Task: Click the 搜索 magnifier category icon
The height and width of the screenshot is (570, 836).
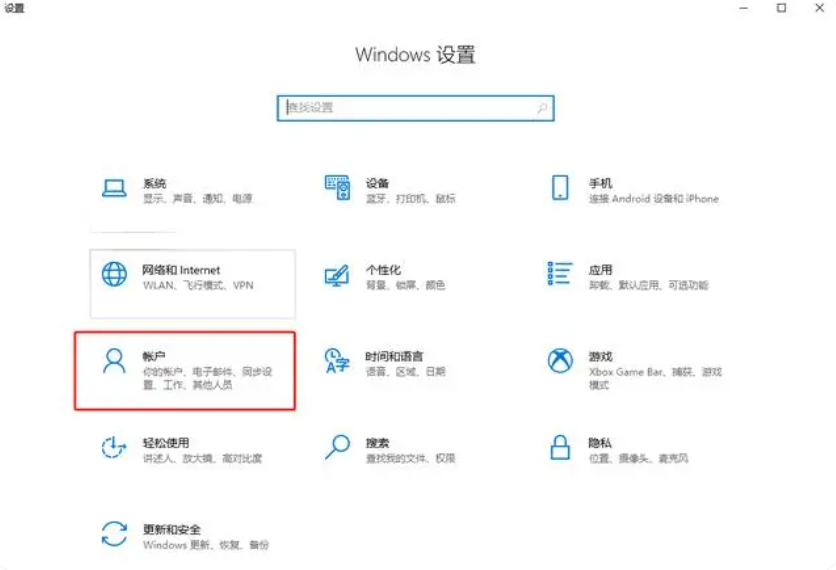Action: point(338,448)
